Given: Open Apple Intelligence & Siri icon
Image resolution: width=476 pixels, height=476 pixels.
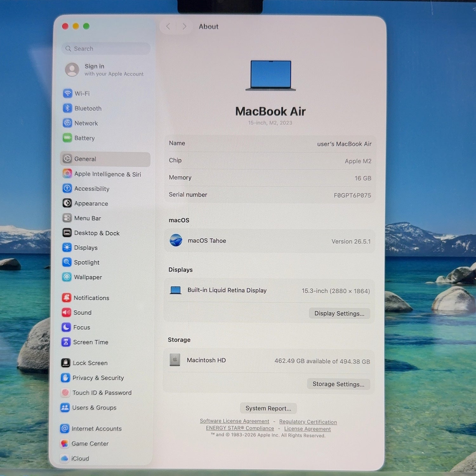Looking at the screenshot, I should click(x=67, y=174).
